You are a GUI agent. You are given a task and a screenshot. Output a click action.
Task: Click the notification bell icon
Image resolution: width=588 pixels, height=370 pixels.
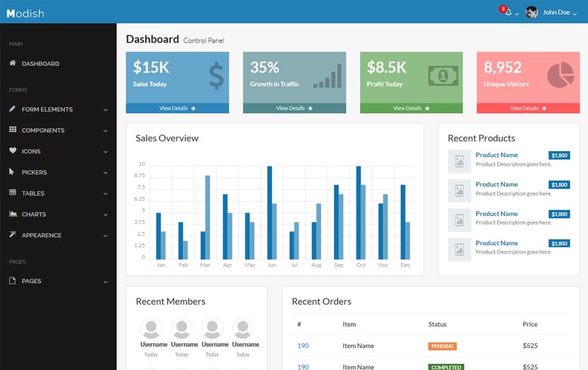[508, 12]
